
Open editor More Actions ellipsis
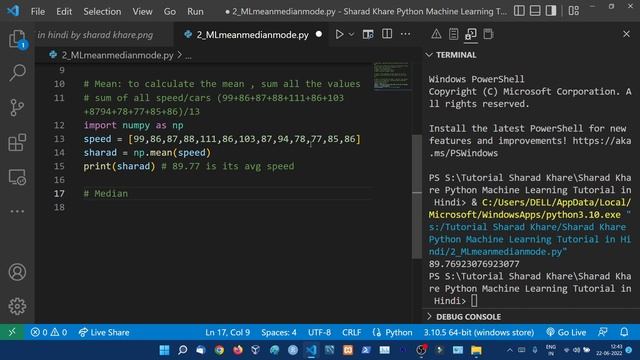405,34
